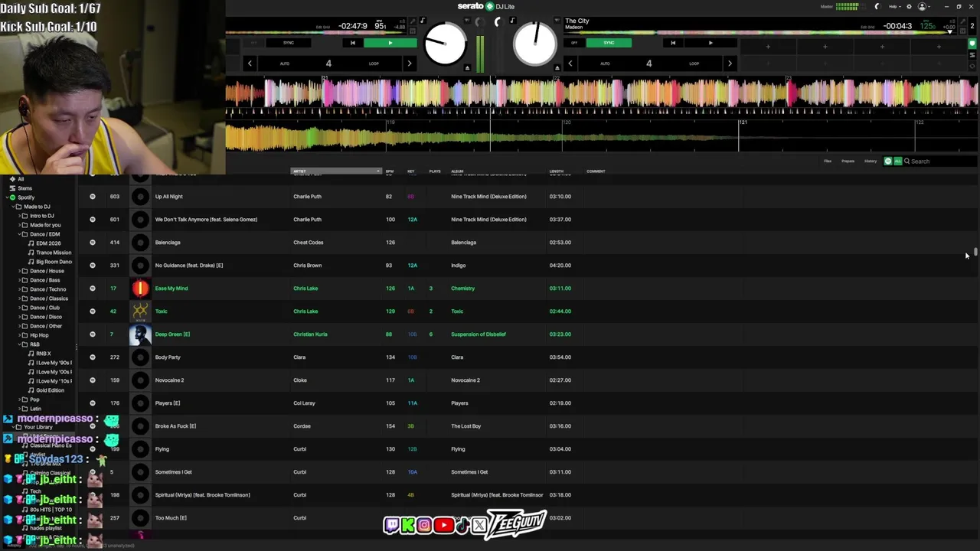Expand the Intro to DJ folder
980x551 pixels.
point(19,216)
